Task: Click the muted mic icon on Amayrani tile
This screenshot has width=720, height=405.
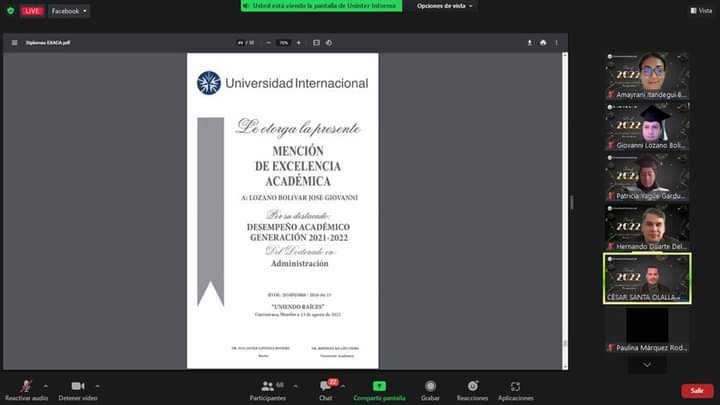Action: click(610, 95)
